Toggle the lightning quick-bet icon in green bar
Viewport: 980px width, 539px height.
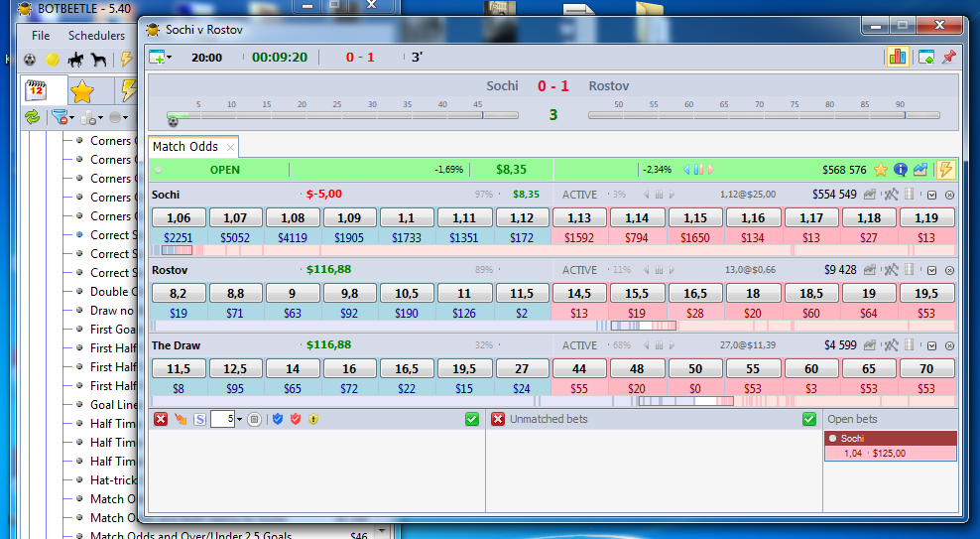pos(945,169)
